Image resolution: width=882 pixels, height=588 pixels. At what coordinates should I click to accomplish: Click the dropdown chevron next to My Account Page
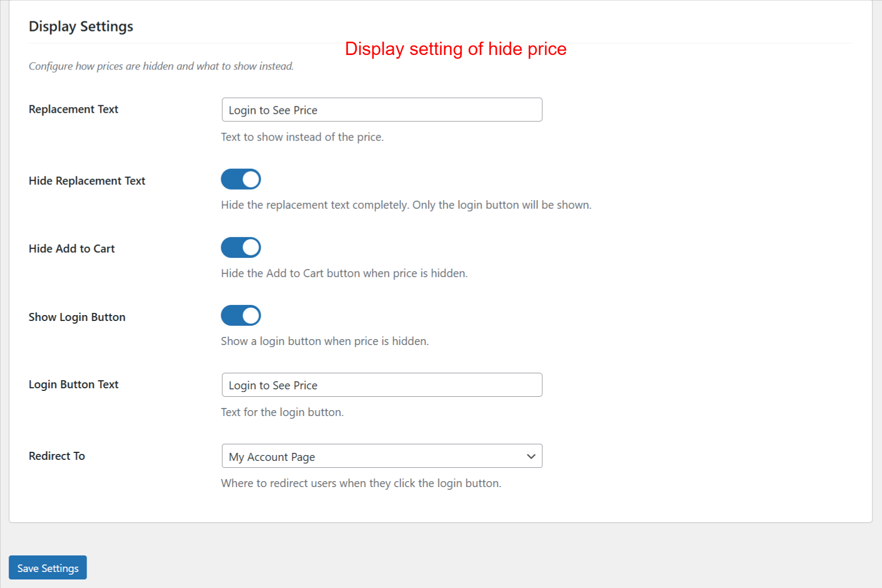[x=530, y=456]
